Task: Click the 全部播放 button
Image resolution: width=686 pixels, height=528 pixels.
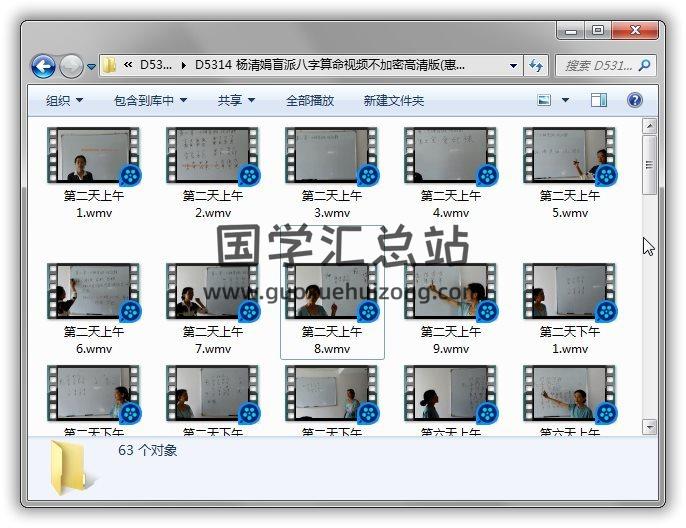Action: [x=310, y=101]
